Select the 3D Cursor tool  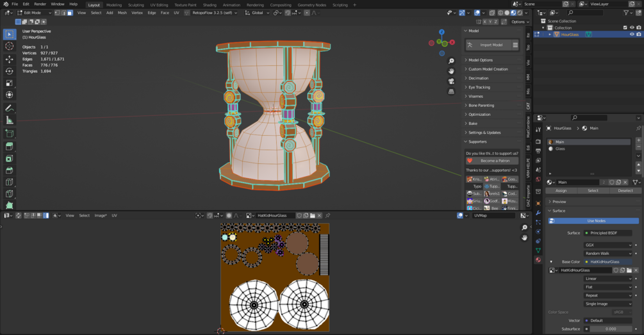pos(9,46)
